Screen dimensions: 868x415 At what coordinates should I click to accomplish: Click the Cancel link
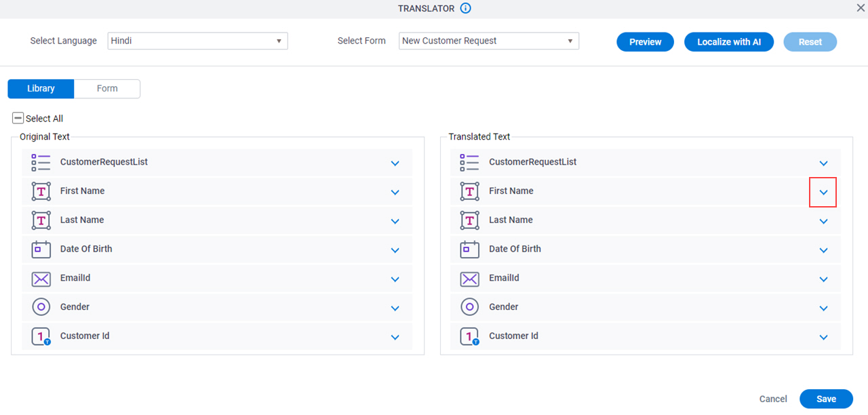773,399
